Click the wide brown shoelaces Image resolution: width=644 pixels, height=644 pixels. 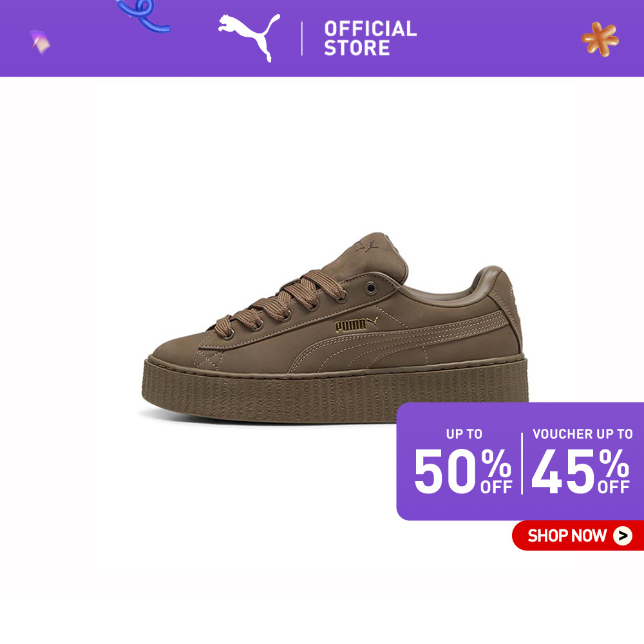pyautogui.click(x=283, y=302)
